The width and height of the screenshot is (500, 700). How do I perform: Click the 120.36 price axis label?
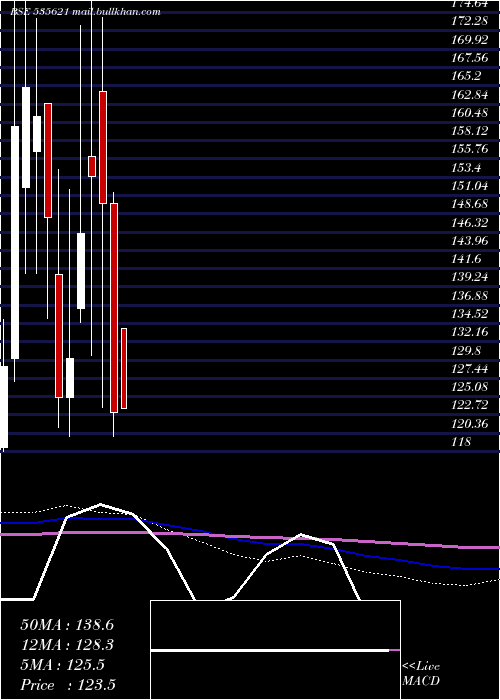pyautogui.click(x=469, y=424)
